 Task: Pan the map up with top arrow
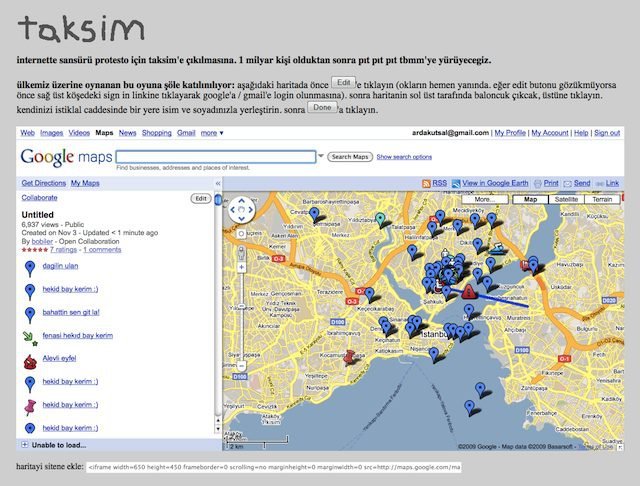pyautogui.click(x=241, y=200)
